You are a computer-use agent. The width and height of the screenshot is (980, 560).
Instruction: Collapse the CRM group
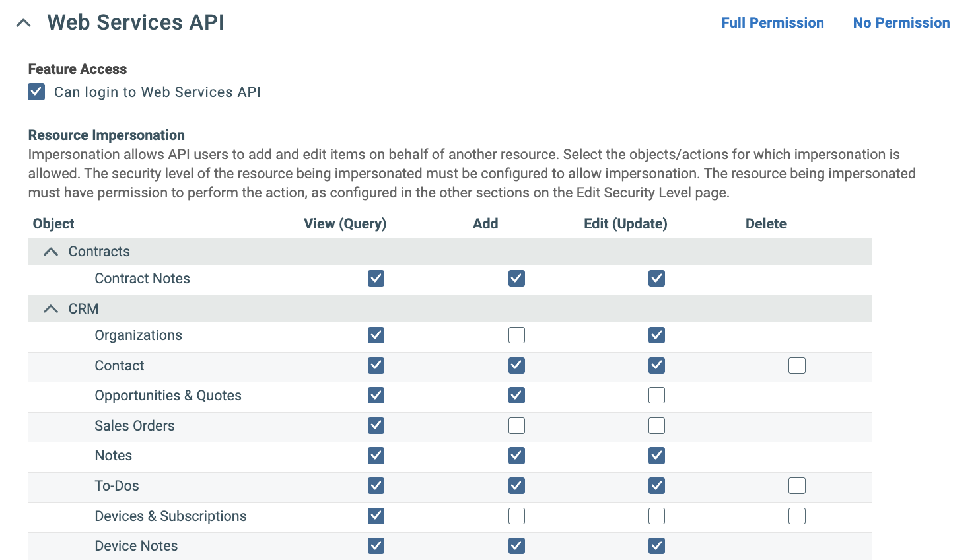[51, 308]
